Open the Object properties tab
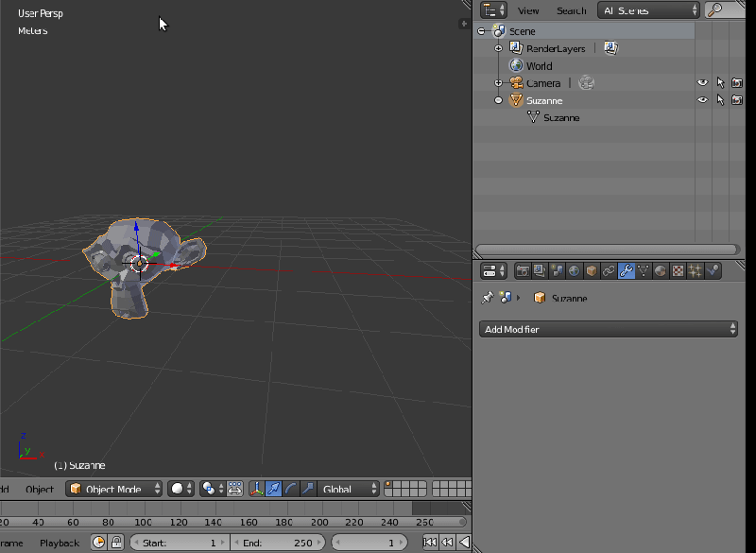756x553 pixels. (x=592, y=271)
